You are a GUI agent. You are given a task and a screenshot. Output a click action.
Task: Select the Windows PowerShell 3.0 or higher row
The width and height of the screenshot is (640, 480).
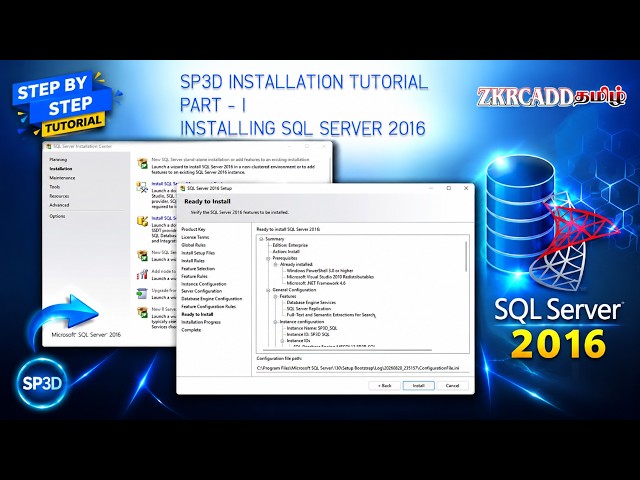[x=320, y=271]
